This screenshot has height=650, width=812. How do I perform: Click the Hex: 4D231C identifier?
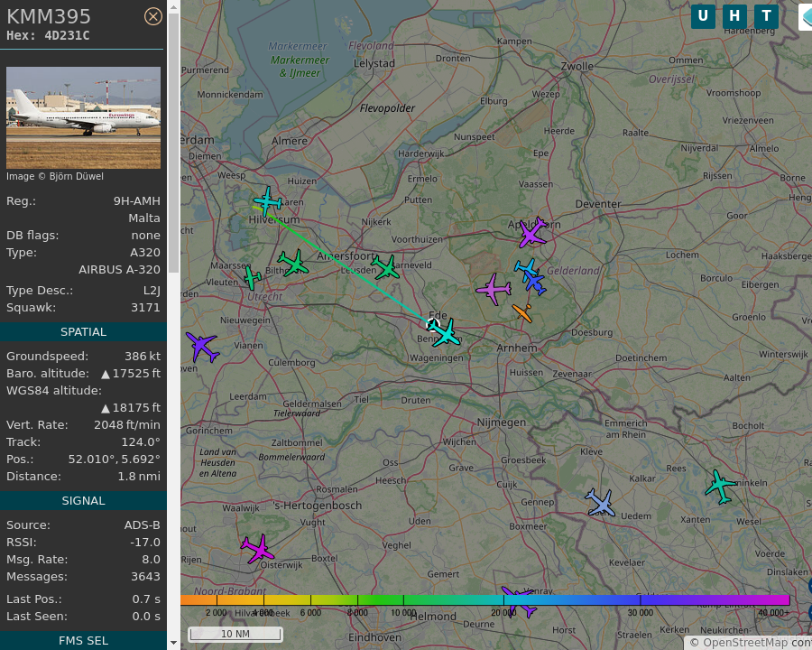(48, 36)
